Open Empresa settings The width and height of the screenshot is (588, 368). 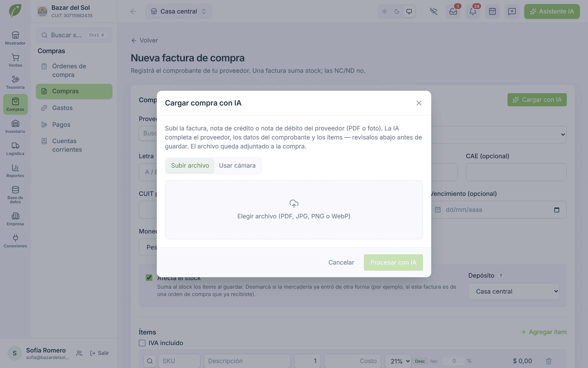click(x=15, y=219)
